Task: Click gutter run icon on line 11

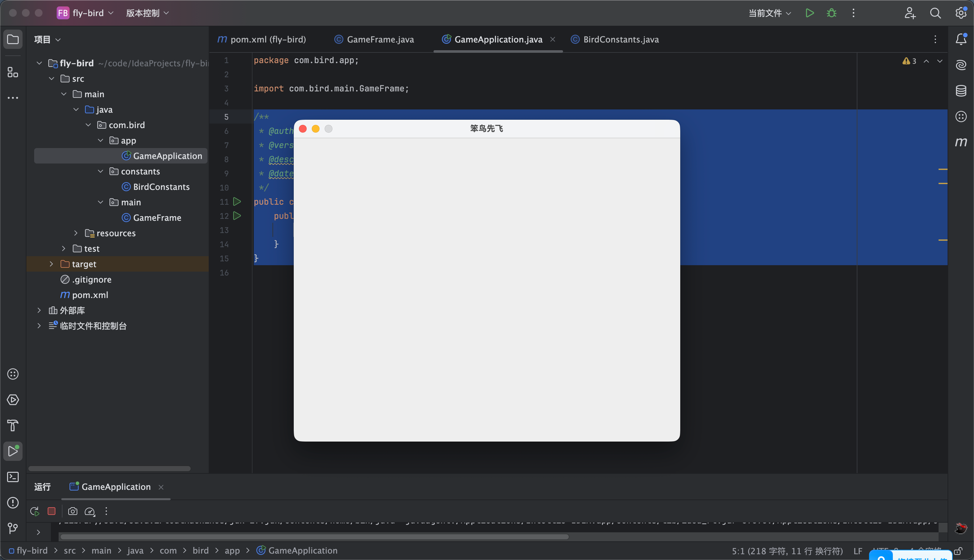Action: [x=237, y=201]
